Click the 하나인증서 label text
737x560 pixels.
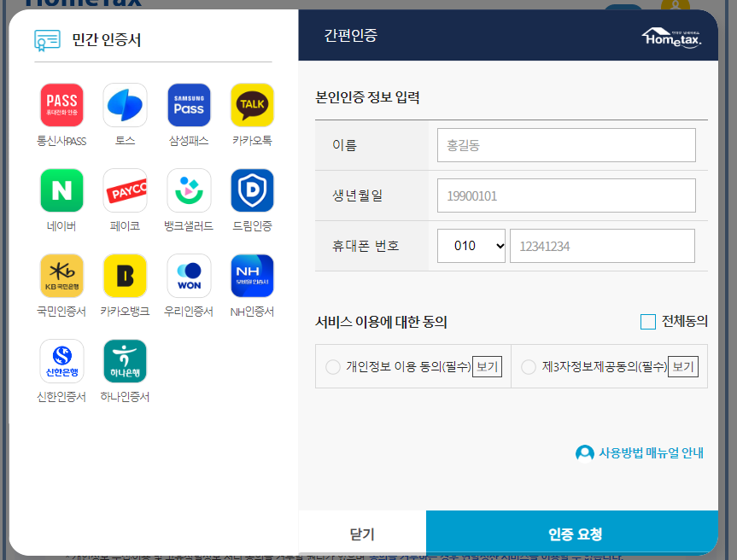125,397
